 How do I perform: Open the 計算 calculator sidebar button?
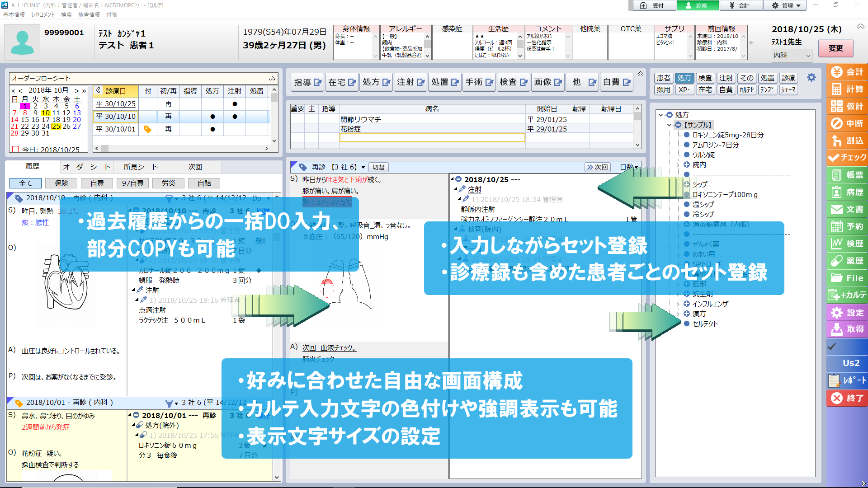(847, 89)
